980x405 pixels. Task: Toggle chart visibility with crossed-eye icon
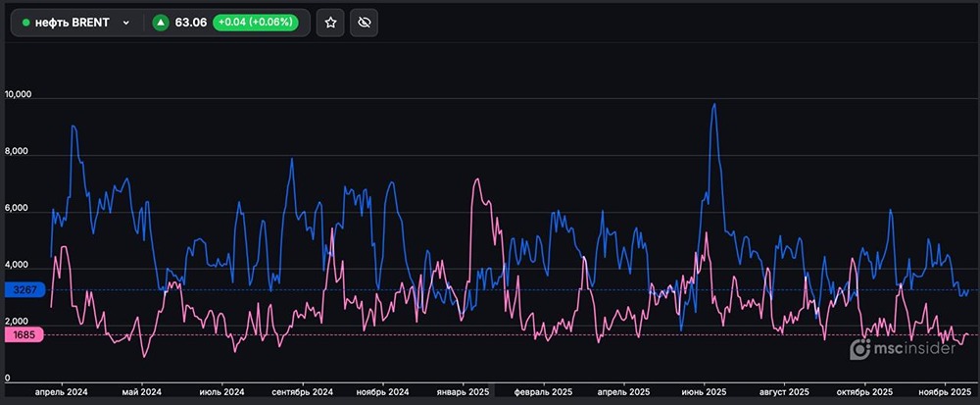[364, 23]
